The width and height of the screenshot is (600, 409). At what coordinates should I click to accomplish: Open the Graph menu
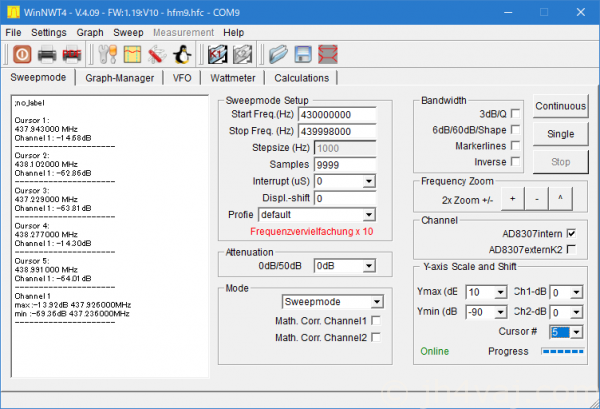[x=90, y=33]
